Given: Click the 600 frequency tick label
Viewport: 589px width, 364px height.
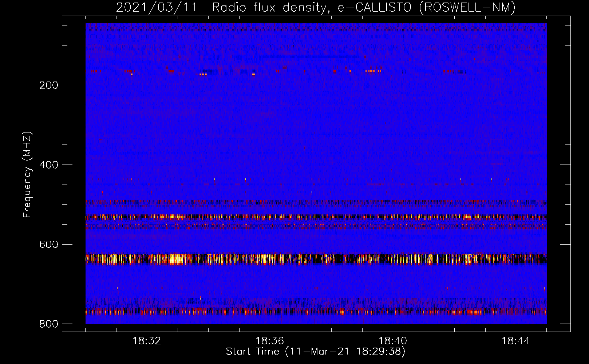Looking at the screenshot, I should coord(49,244).
